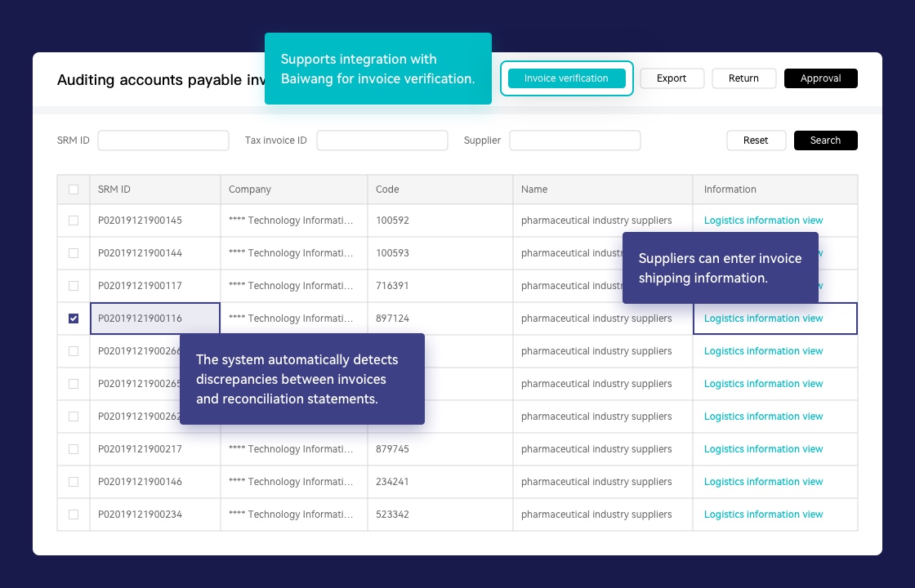
Task: Open Logistics information view for code 523342
Action: (x=763, y=514)
